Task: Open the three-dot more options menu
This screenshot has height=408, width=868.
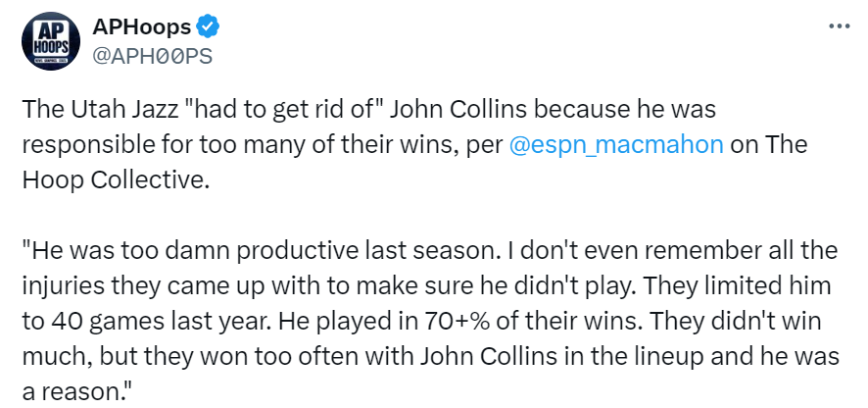Action: [839, 26]
